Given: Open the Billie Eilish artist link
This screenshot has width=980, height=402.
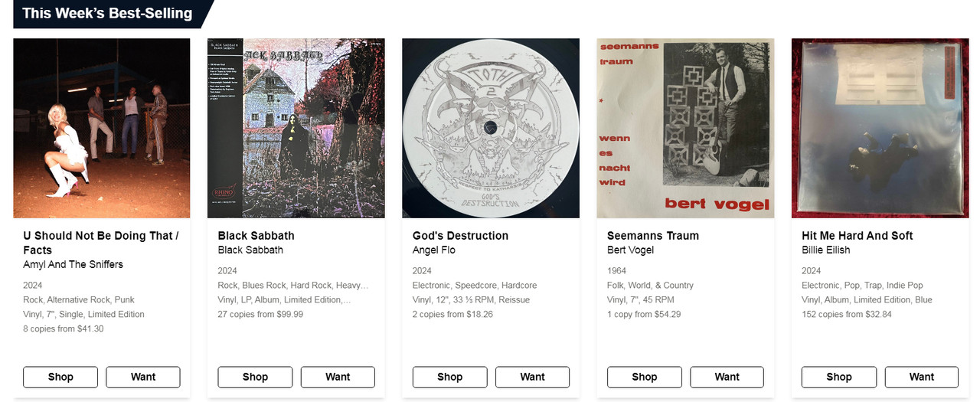Looking at the screenshot, I should 825,250.
